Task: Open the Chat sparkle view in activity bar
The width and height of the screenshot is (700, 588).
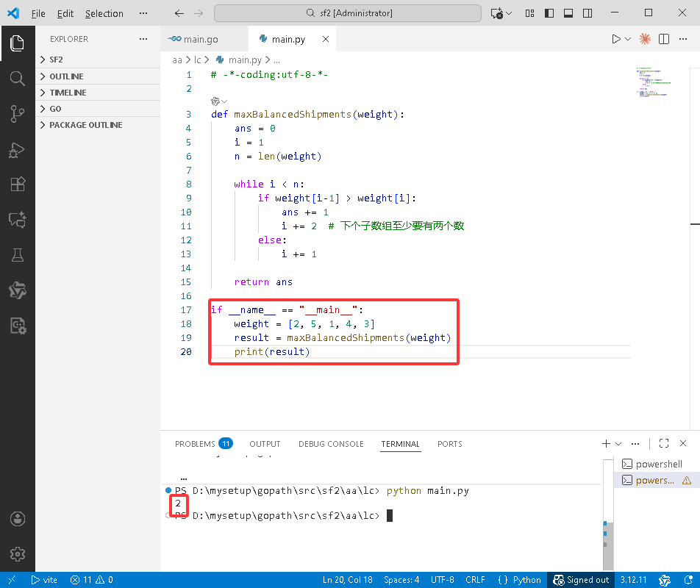Action: pyautogui.click(x=17, y=220)
